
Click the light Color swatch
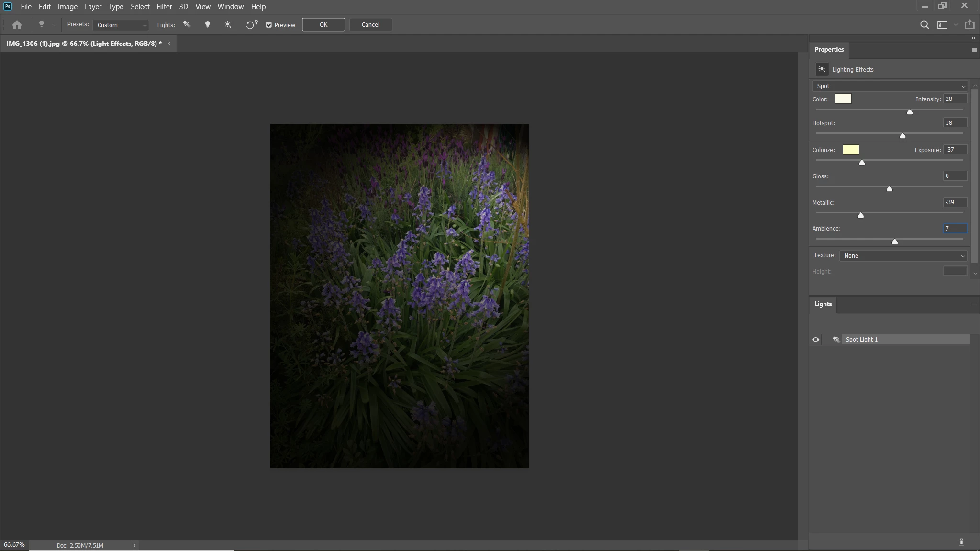tap(843, 99)
